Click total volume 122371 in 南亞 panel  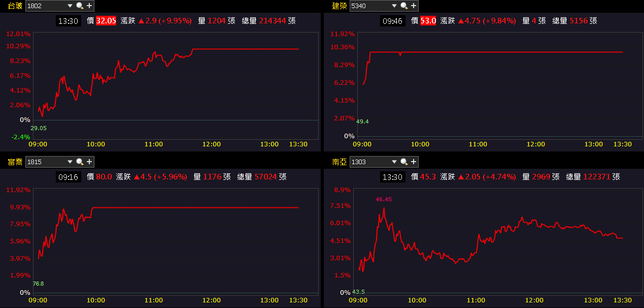click(596, 177)
